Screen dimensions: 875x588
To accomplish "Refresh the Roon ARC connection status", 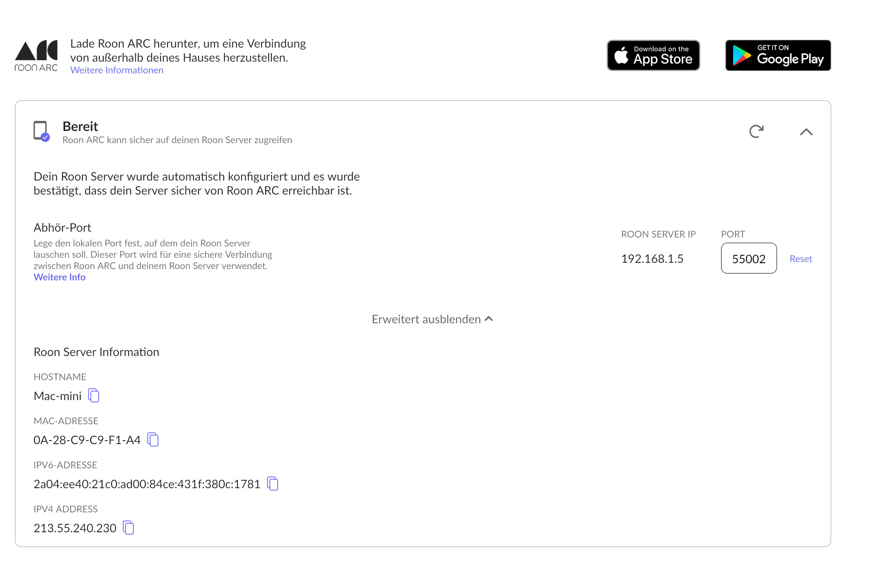I will 756,131.
